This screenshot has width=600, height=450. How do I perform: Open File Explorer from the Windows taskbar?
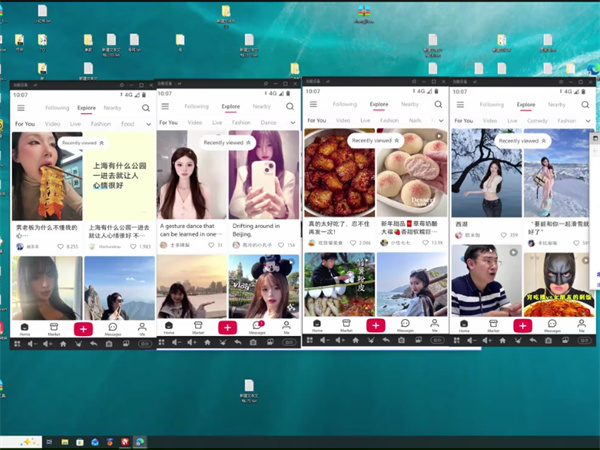(x=65, y=442)
